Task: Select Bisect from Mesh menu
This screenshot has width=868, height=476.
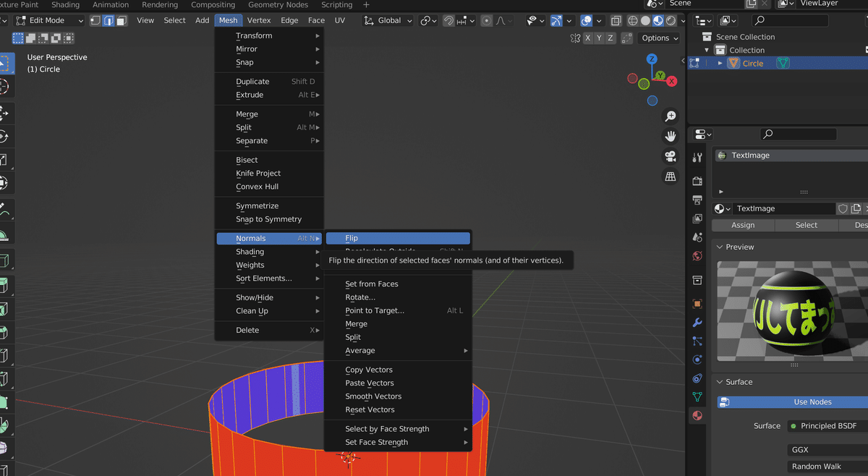Action: coord(247,160)
